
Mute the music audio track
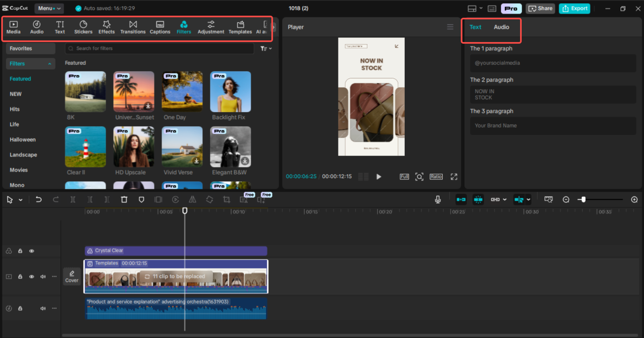coord(43,308)
